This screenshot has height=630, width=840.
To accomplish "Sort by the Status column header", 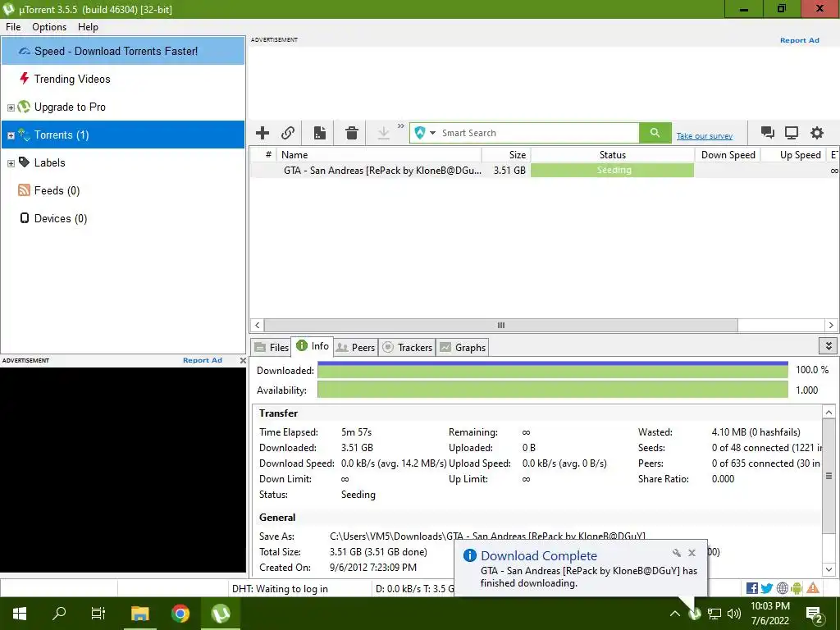I will (x=612, y=155).
